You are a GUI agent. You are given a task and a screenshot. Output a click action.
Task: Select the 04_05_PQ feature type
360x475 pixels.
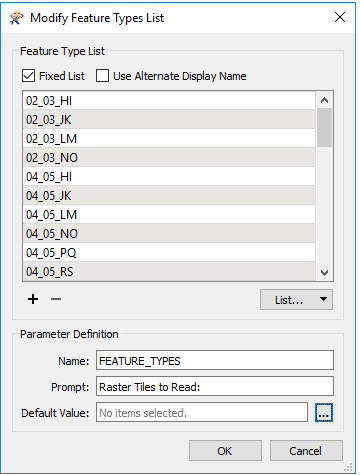click(x=169, y=253)
